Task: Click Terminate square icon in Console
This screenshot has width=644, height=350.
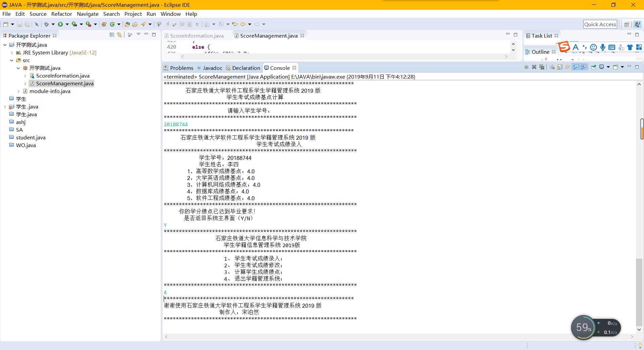Action: [526, 67]
